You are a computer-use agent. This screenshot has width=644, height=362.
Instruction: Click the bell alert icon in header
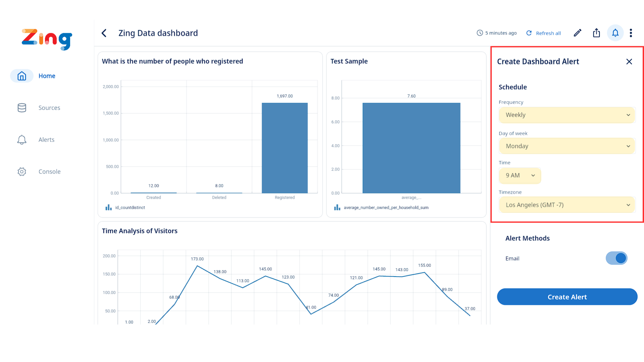point(615,33)
